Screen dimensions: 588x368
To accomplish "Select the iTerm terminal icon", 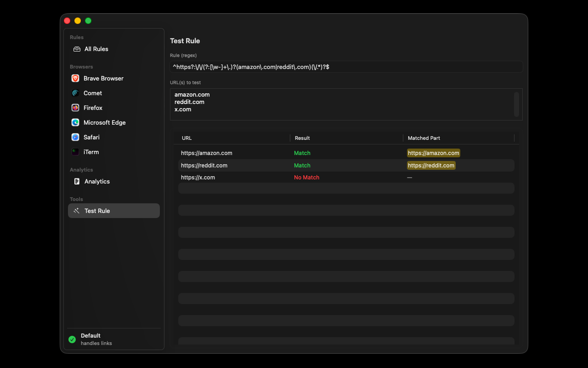I will 75,152.
